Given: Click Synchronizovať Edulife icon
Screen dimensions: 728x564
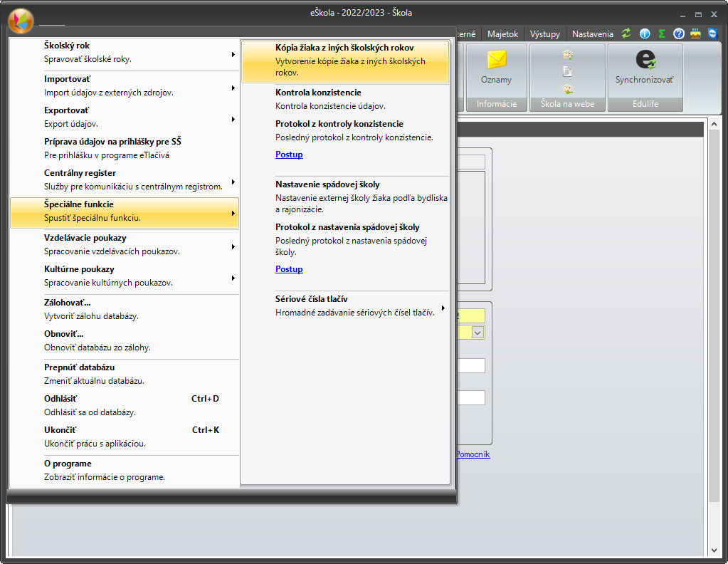Looking at the screenshot, I should click(x=645, y=61).
